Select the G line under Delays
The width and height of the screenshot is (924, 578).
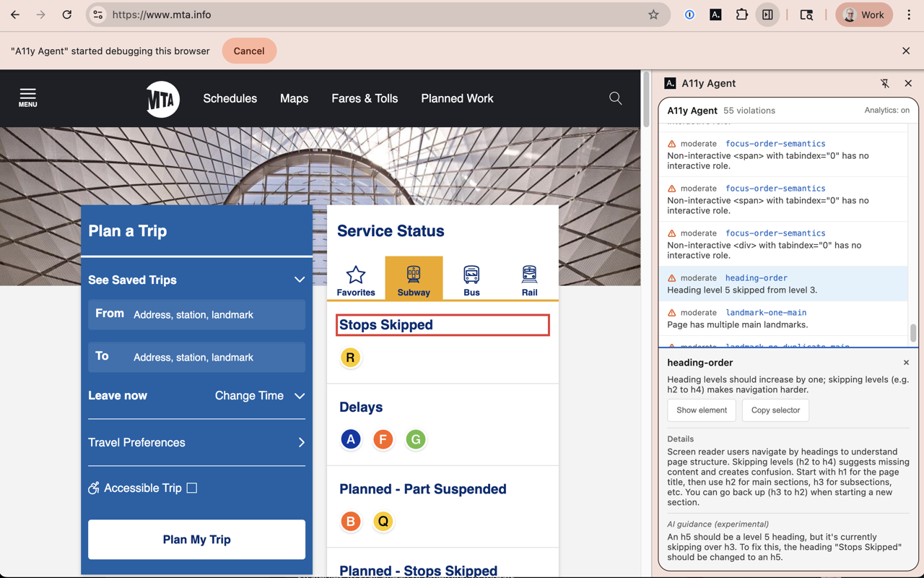pyautogui.click(x=416, y=439)
